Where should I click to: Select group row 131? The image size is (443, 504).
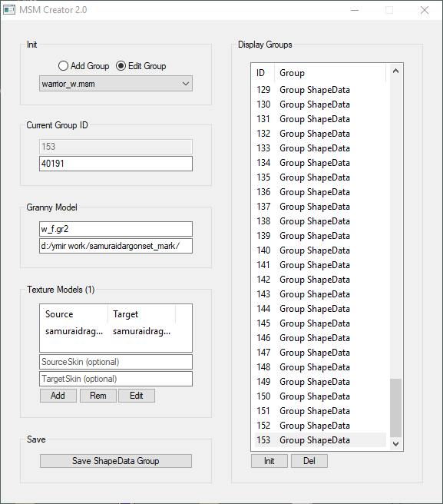(x=320, y=119)
